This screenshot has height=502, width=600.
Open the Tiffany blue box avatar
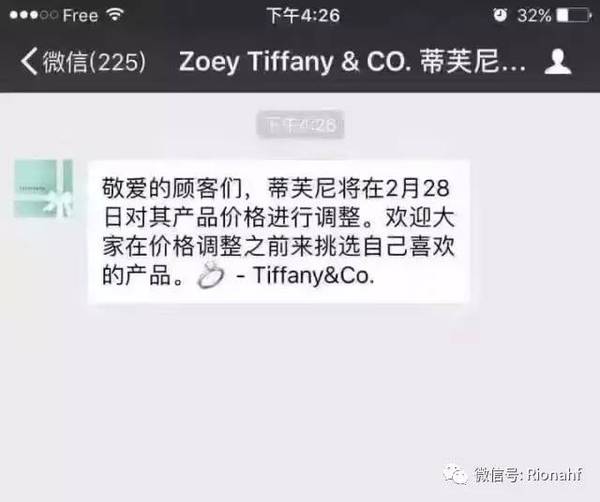click(x=43, y=189)
